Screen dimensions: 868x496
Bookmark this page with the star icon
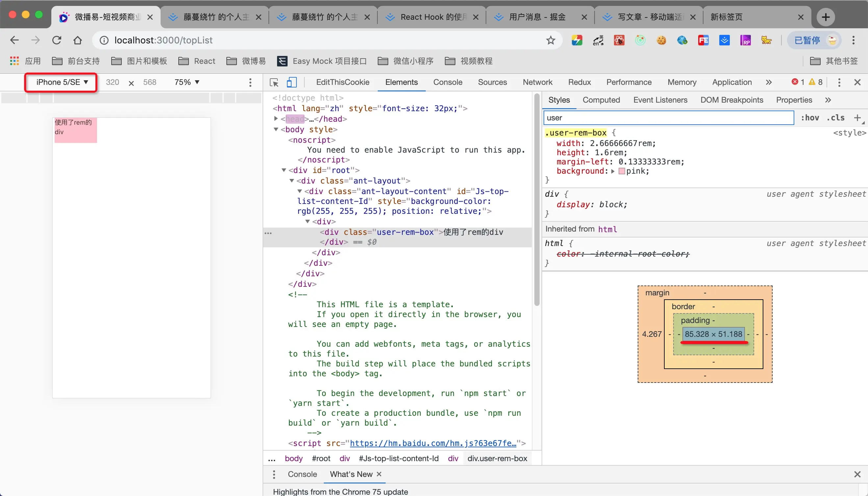(x=550, y=40)
